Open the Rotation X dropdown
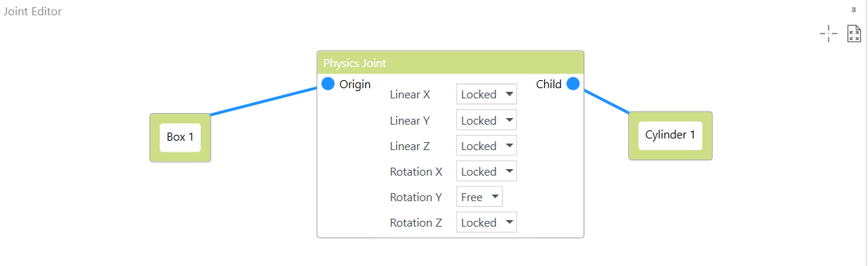 486,171
